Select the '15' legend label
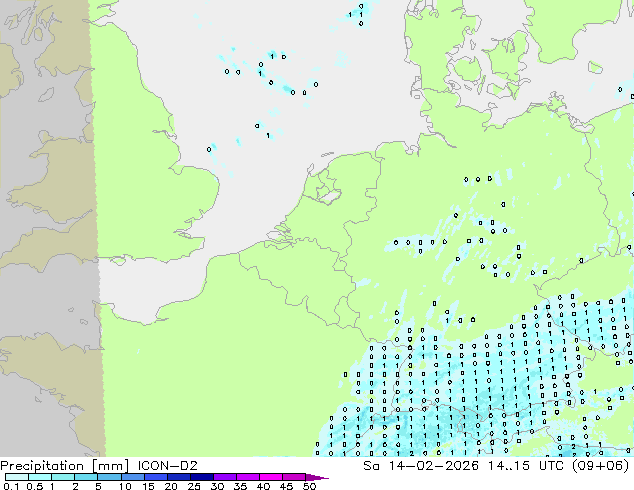 (148, 486)
